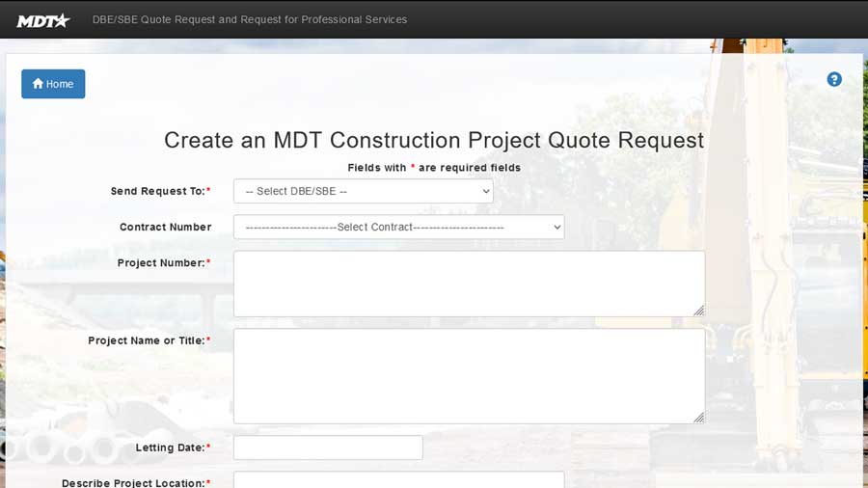Image resolution: width=868 pixels, height=488 pixels.
Task: Select the Project Name or Title label
Action: click(x=149, y=340)
